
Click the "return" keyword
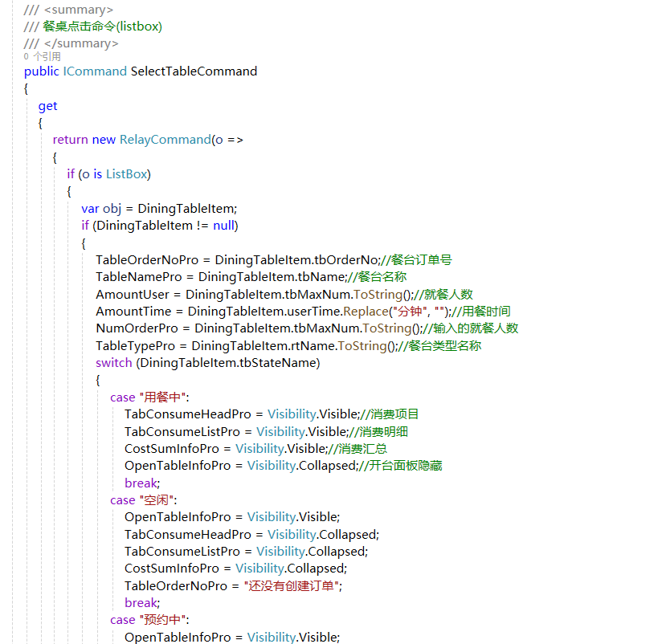pos(70,140)
